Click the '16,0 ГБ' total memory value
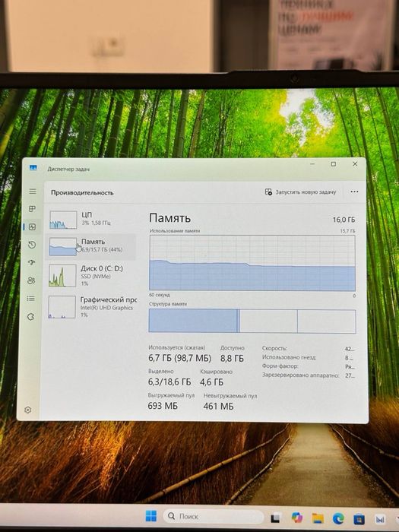 click(344, 220)
